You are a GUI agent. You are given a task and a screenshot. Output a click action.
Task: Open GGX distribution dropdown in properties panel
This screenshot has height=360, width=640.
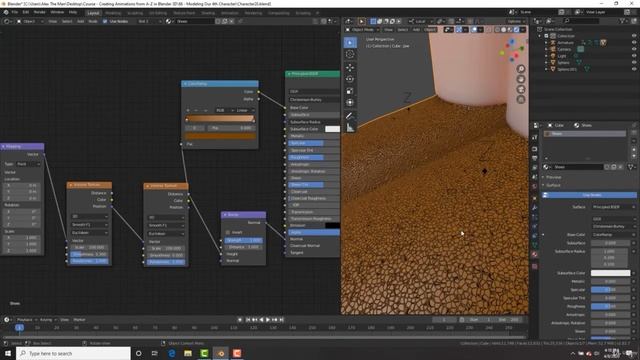click(x=613, y=219)
